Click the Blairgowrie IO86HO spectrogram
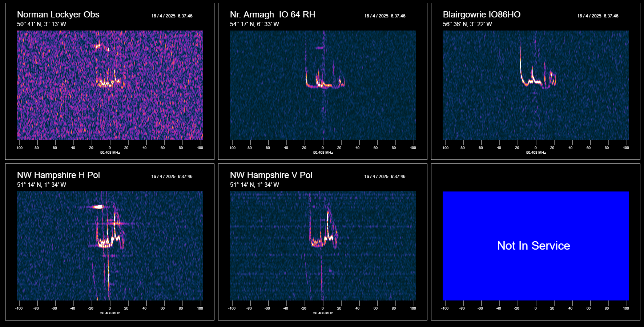 tap(536, 85)
